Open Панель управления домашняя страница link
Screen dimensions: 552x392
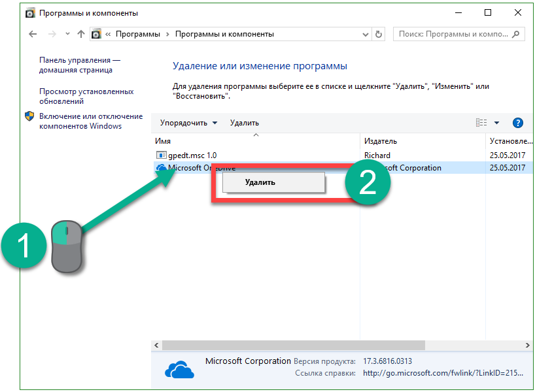(x=79, y=65)
